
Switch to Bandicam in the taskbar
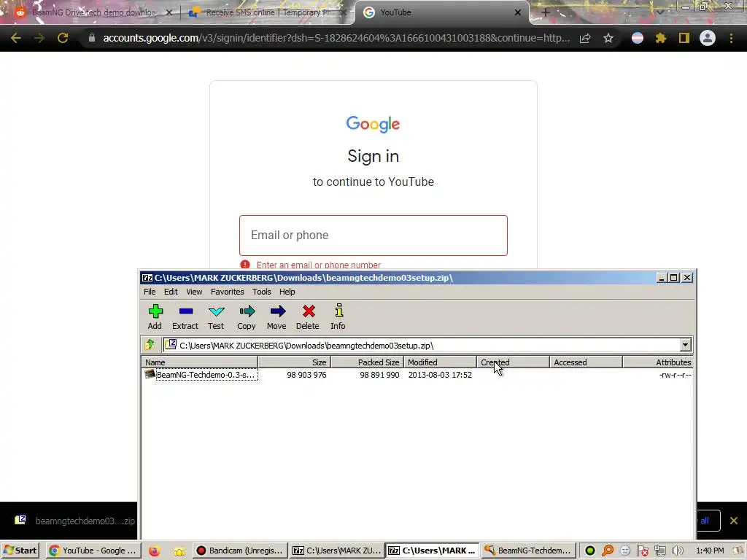point(241,551)
